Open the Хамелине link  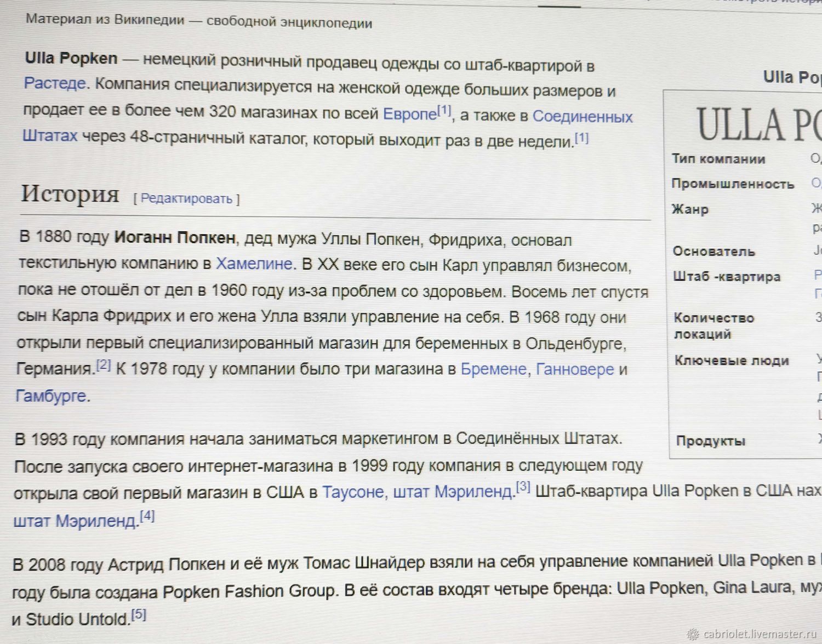254,264
